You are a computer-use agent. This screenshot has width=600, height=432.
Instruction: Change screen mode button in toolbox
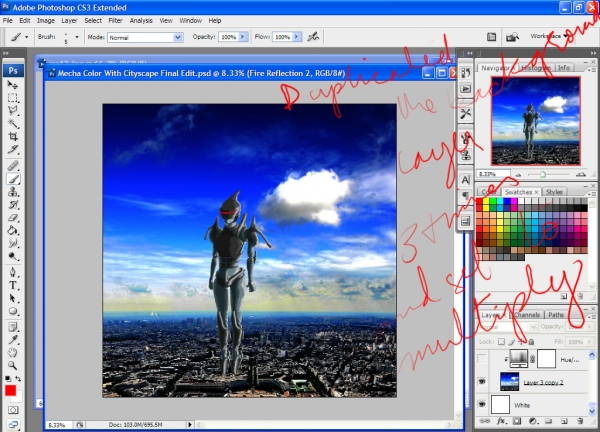click(13, 424)
